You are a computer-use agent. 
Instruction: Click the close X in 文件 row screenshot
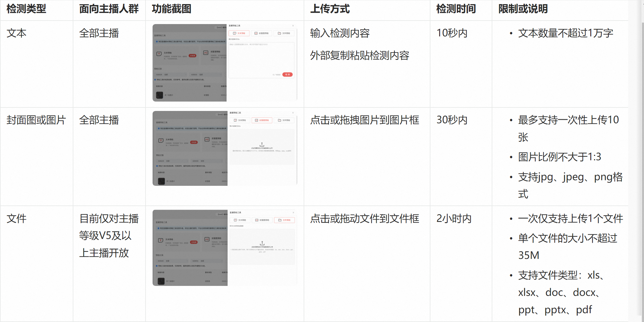point(293,212)
